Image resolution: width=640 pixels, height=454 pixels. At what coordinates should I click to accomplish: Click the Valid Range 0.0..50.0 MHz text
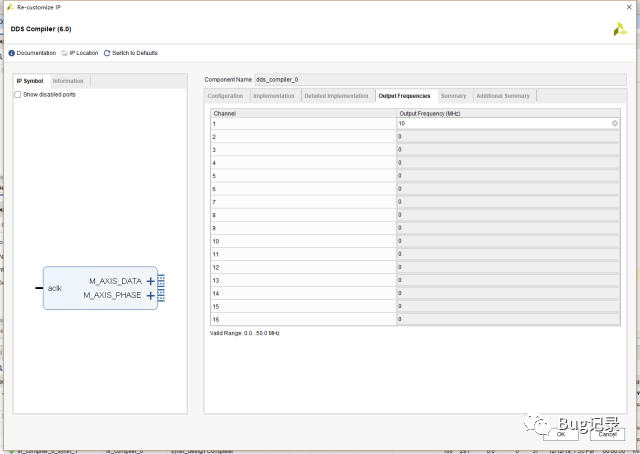[x=244, y=333]
